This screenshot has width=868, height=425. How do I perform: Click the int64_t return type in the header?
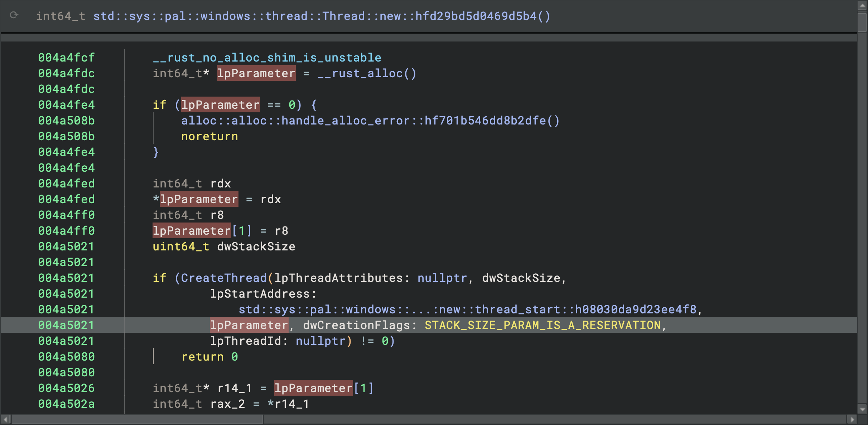point(61,16)
